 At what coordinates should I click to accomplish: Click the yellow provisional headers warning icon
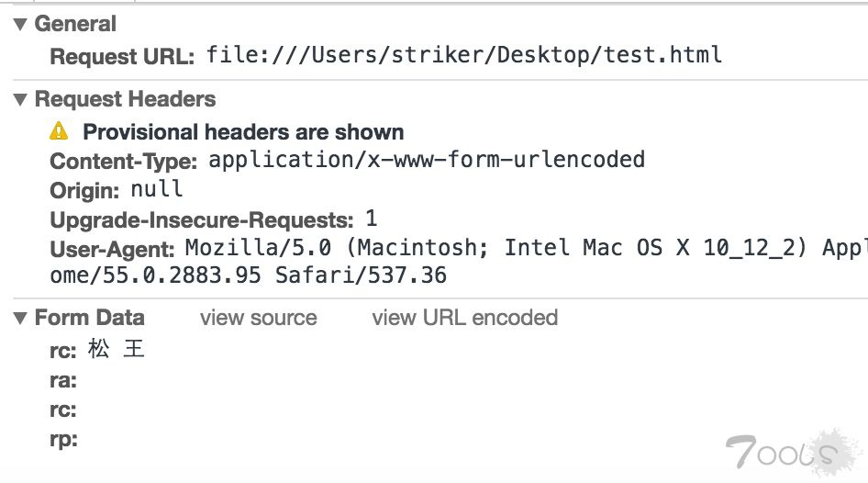[59, 131]
